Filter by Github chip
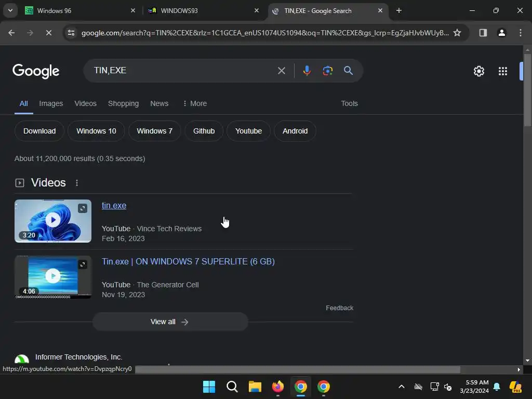 coord(204,131)
